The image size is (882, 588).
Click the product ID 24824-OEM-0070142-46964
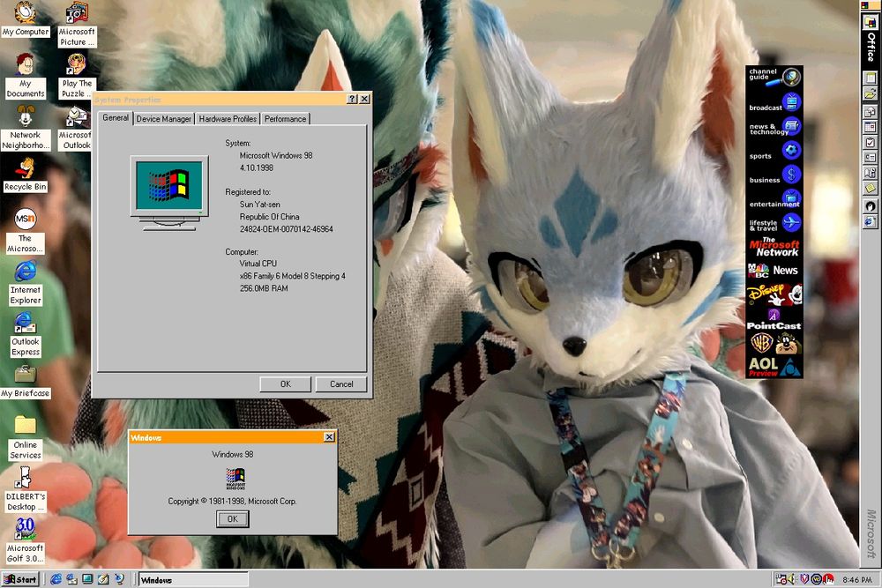tap(287, 229)
